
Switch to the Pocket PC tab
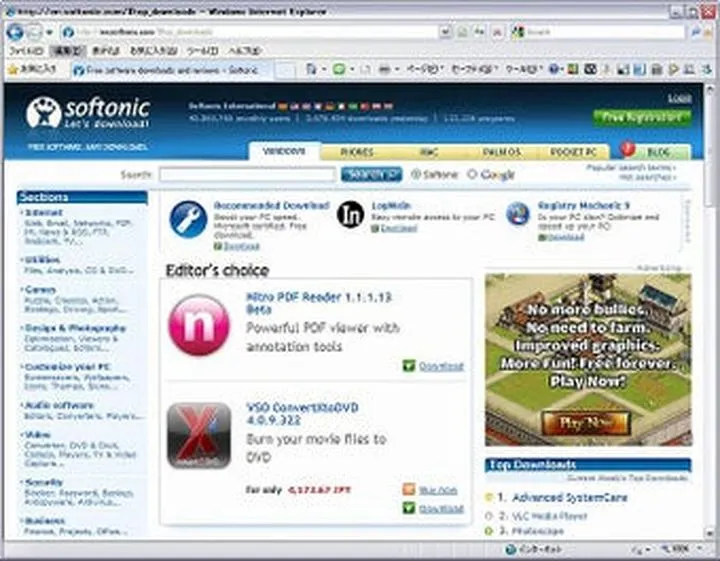coord(573,152)
